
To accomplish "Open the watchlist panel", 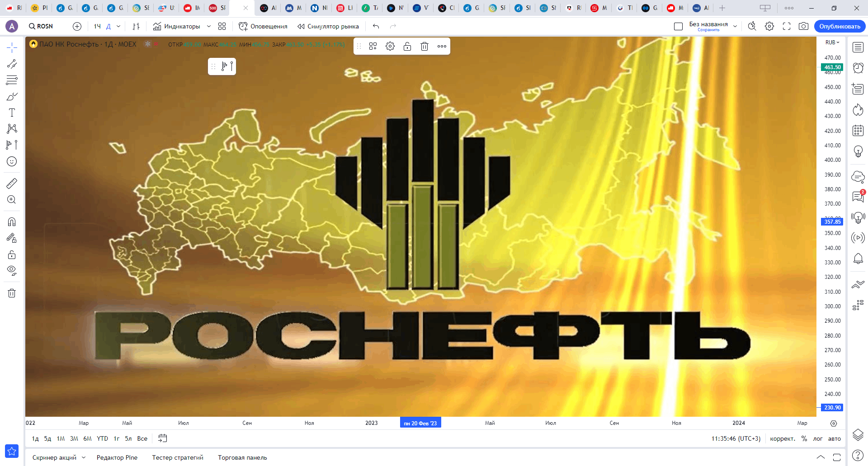I will [858, 47].
